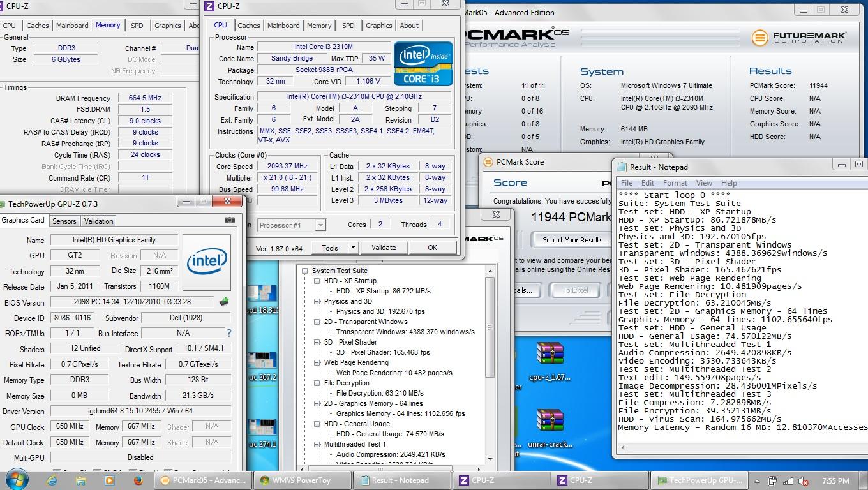Open the About tab in CPU-Z
This screenshot has height=490, width=868.
click(x=409, y=26)
